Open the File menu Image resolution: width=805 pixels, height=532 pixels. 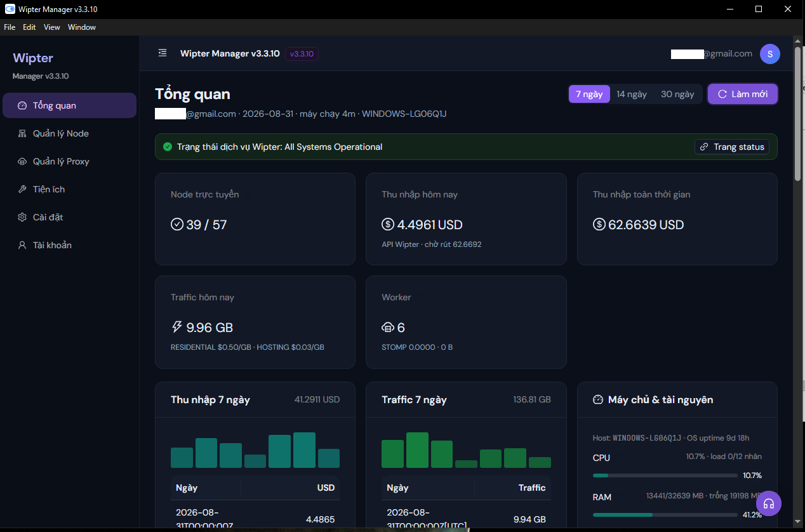(x=10, y=27)
